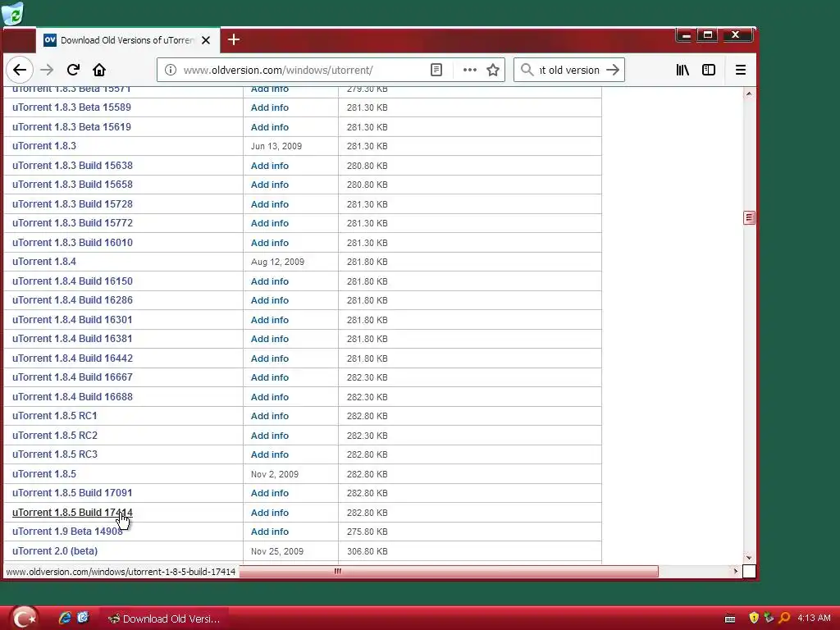Open the browser home page
Screen dimensions: 840x630
[x=99, y=70]
